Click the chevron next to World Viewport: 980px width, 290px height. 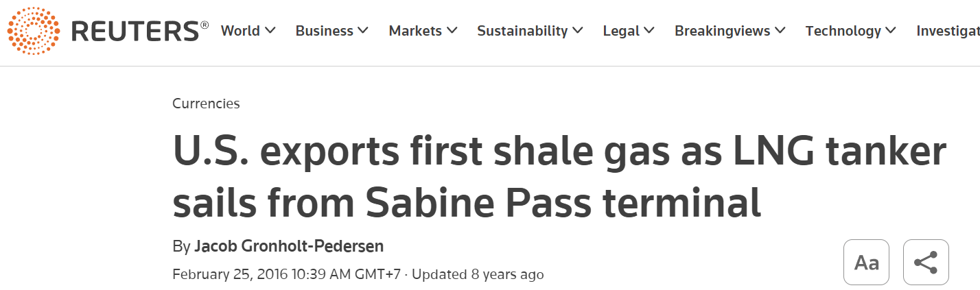point(270,31)
